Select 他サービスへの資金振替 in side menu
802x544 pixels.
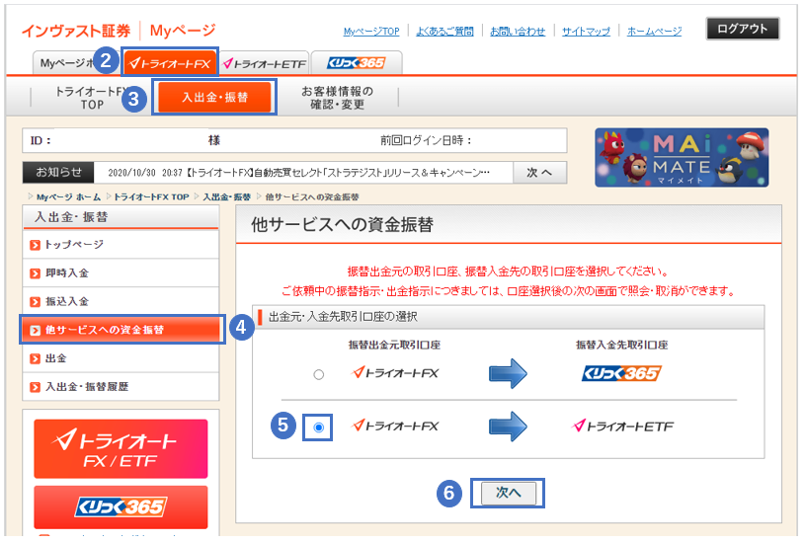[122, 330]
